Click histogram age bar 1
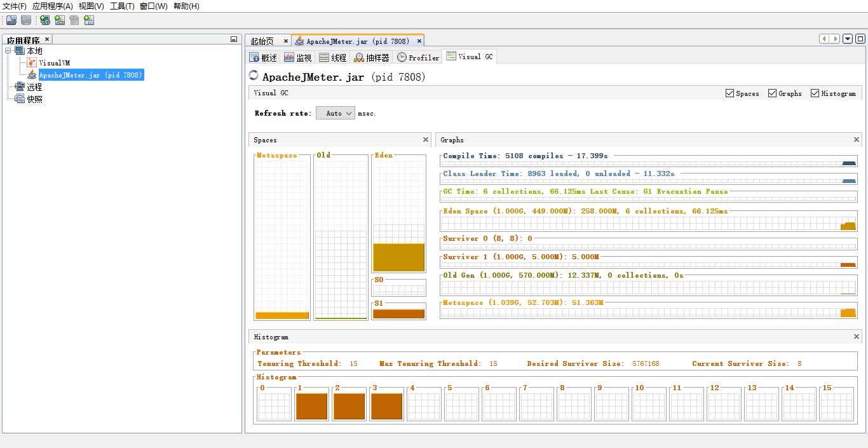The height and width of the screenshot is (448, 868). tap(311, 406)
